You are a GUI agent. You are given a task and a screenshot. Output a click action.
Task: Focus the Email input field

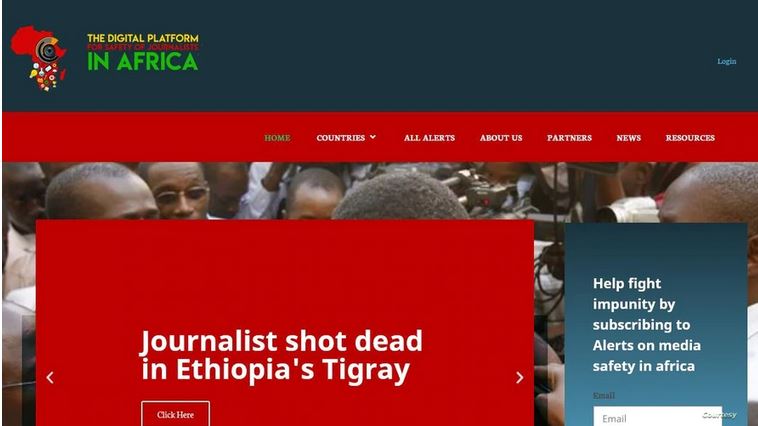657,417
